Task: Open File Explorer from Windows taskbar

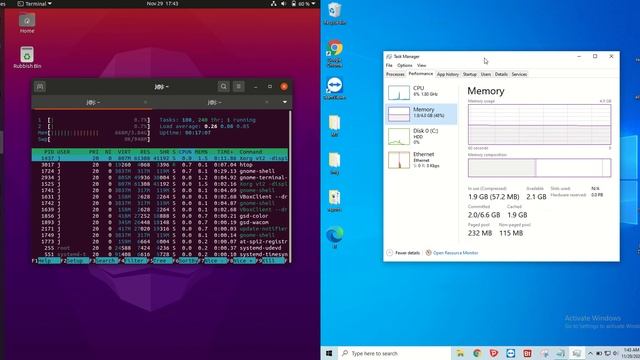Action: [x=460, y=353]
